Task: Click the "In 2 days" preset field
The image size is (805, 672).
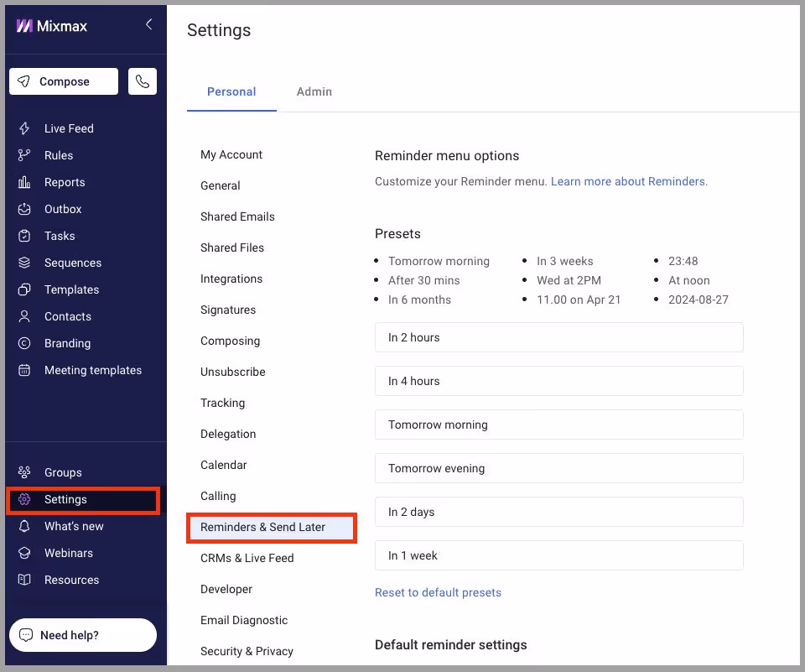Action: click(x=559, y=513)
